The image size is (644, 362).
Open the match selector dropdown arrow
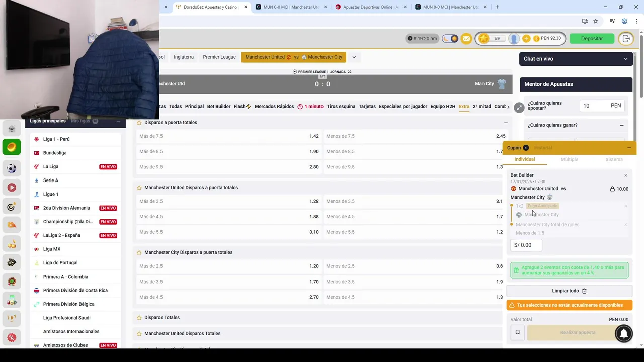tap(354, 57)
